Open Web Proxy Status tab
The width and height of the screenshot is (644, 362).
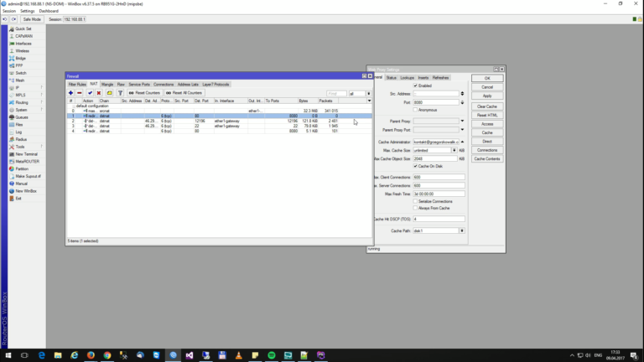(x=391, y=78)
